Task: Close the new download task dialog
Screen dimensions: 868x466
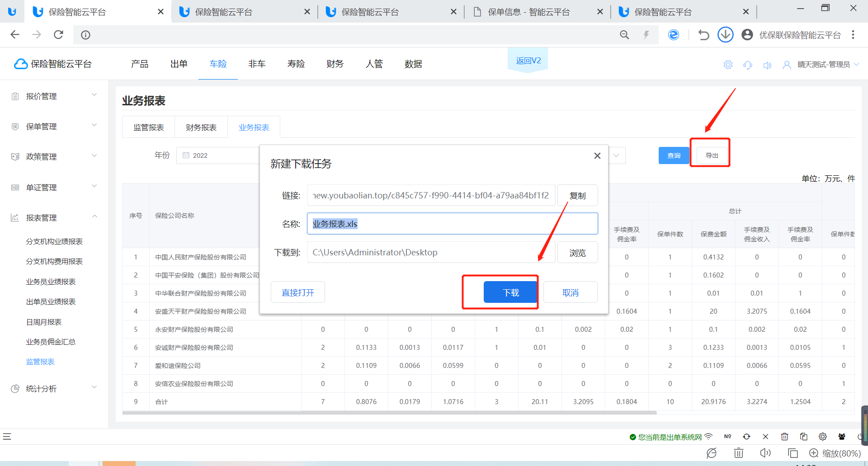Action: point(597,155)
